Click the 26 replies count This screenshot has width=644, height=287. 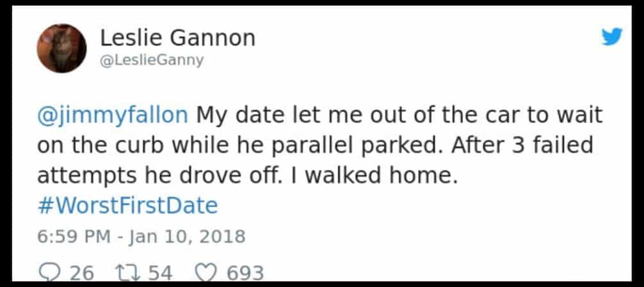click(x=81, y=273)
